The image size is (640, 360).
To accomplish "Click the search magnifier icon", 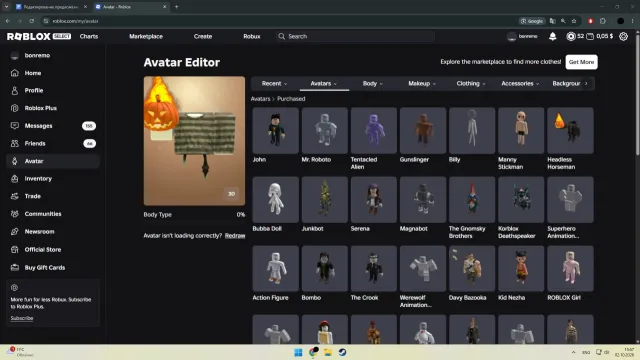I will click(281, 36).
